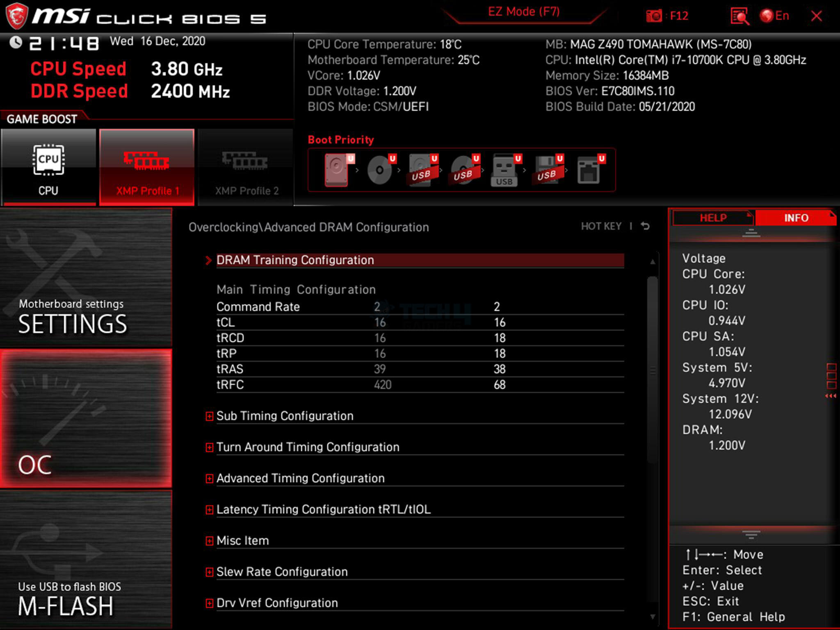Open the Motherboard SETTINGS section
This screenshot has width=840, height=630.
pyautogui.click(x=86, y=278)
